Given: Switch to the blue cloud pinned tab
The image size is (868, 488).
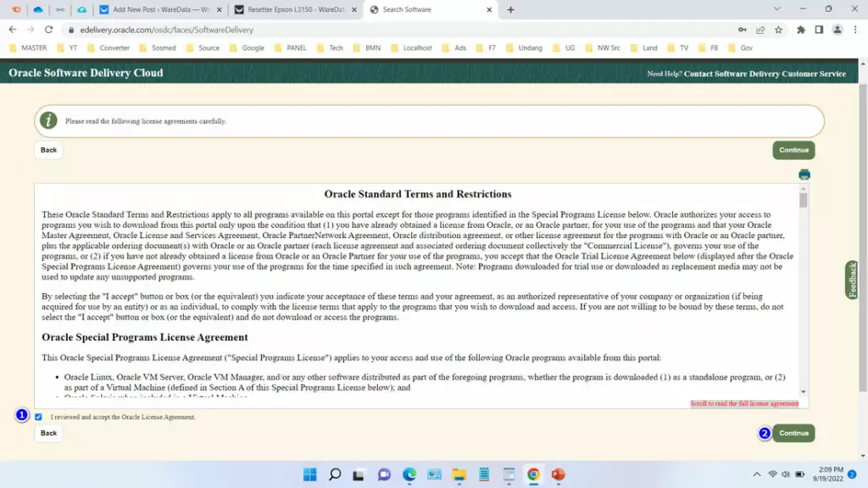Looking at the screenshot, I should [x=37, y=9].
